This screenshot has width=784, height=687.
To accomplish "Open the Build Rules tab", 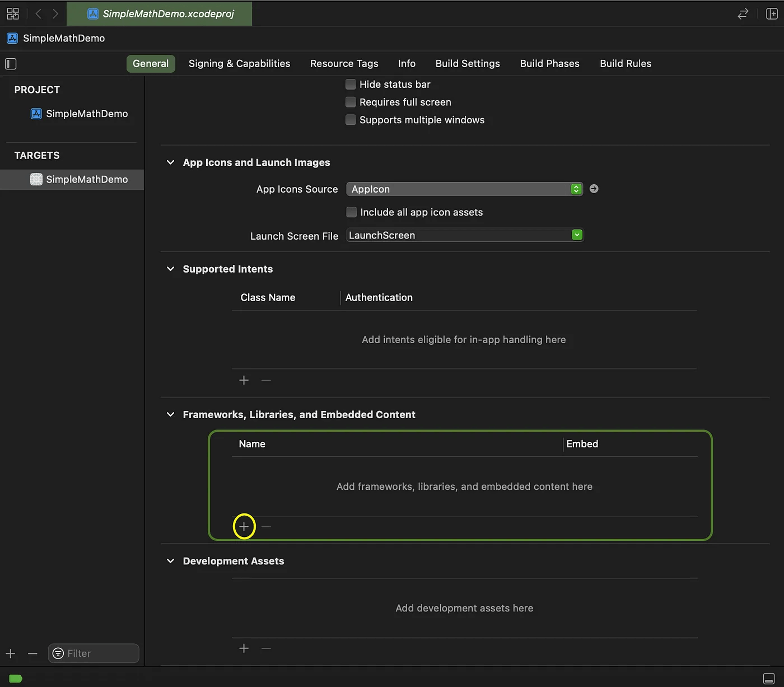I will [626, 64].
